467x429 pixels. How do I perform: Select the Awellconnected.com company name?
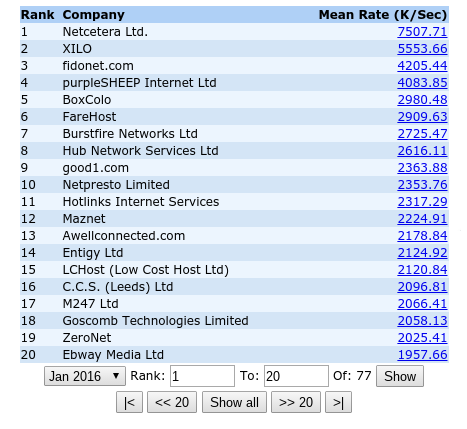[124, 236]
